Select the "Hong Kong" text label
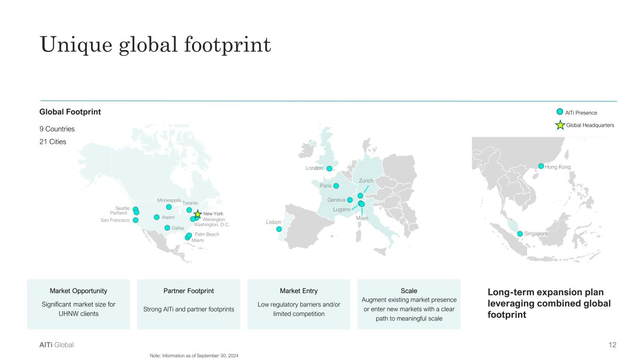This screenshot has width=644, height=362. pos(558,166)
